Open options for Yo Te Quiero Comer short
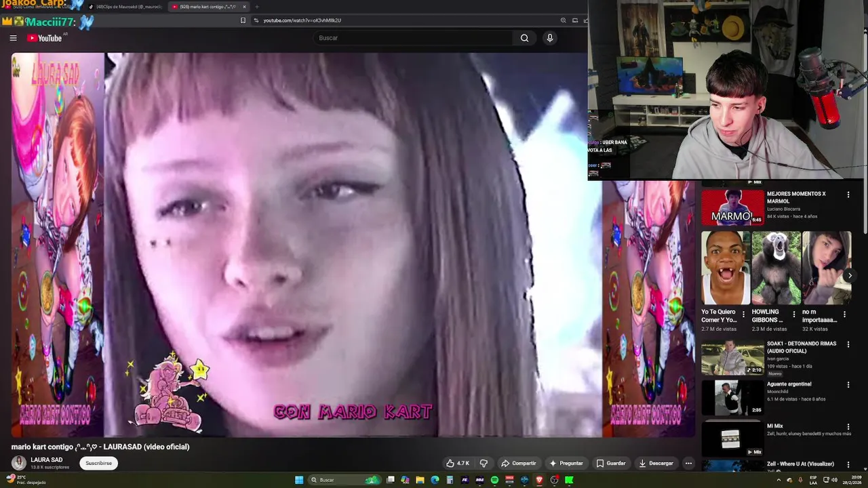The height and width of the screenshot is (488, 868). 743,314
